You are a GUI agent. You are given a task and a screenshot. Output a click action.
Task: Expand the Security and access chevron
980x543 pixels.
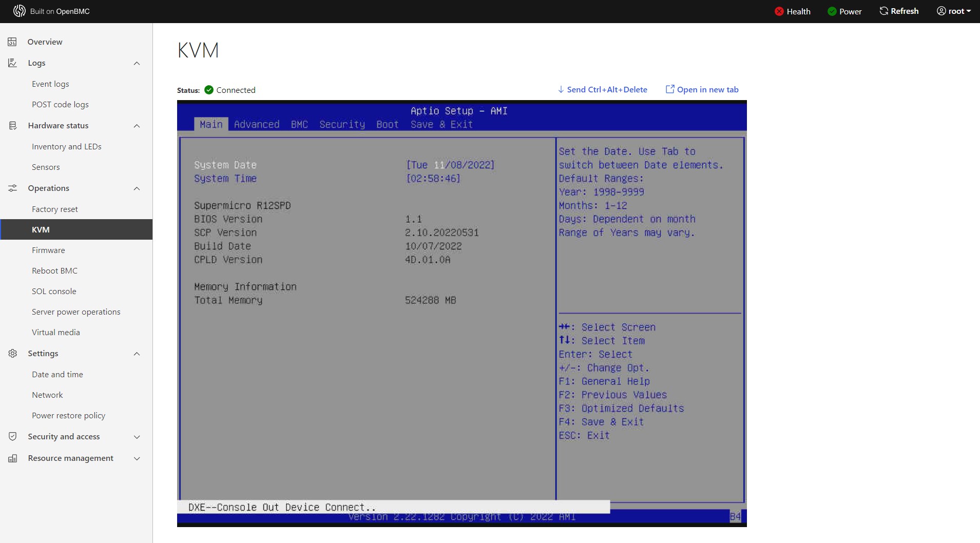pos(137,437)
